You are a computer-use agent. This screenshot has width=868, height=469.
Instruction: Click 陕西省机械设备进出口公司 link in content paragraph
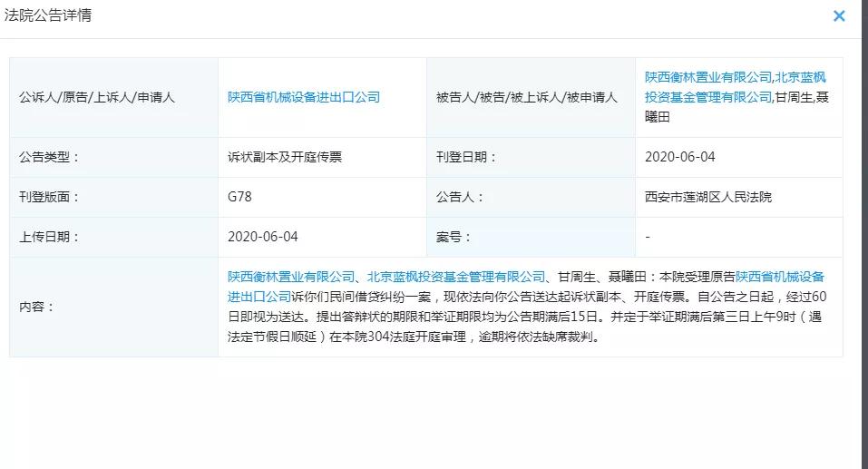coord(526,287)
